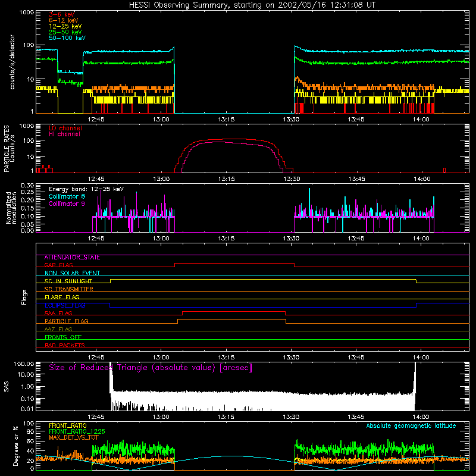Click the Flags panel axis label
Screen dimensions: 476x476
click(x=24, y=297)
